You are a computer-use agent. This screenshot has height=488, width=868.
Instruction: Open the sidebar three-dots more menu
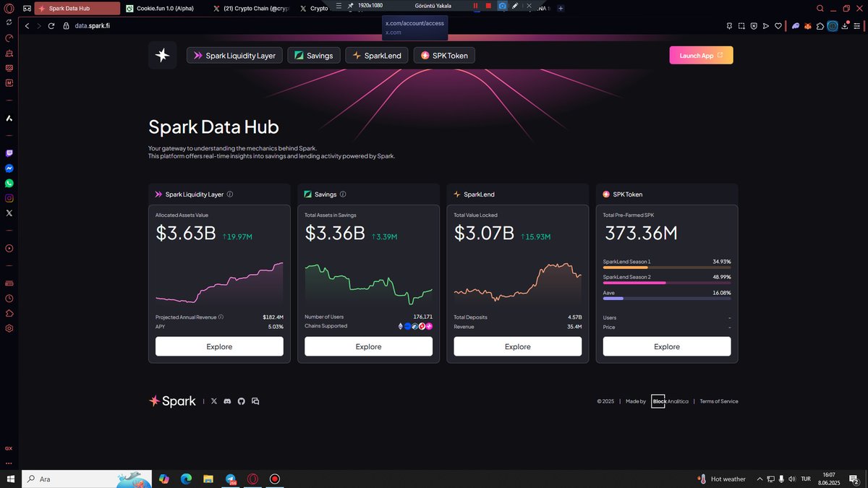pyautogui.click(x=9, y=463)
